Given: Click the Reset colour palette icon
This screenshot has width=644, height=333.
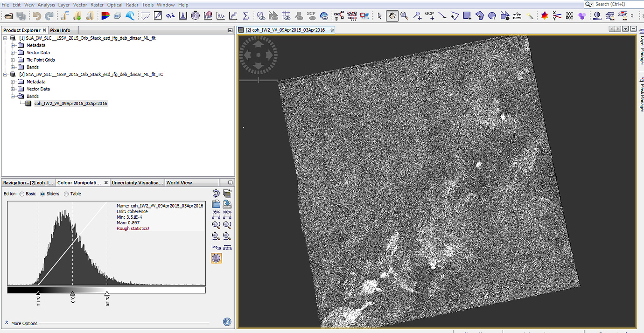Looking at the screenshot, I should coord(215,193).
